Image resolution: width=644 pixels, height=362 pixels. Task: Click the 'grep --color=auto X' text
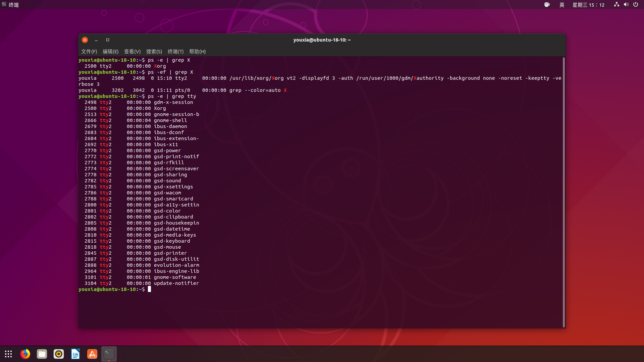[x=258, y=90]
